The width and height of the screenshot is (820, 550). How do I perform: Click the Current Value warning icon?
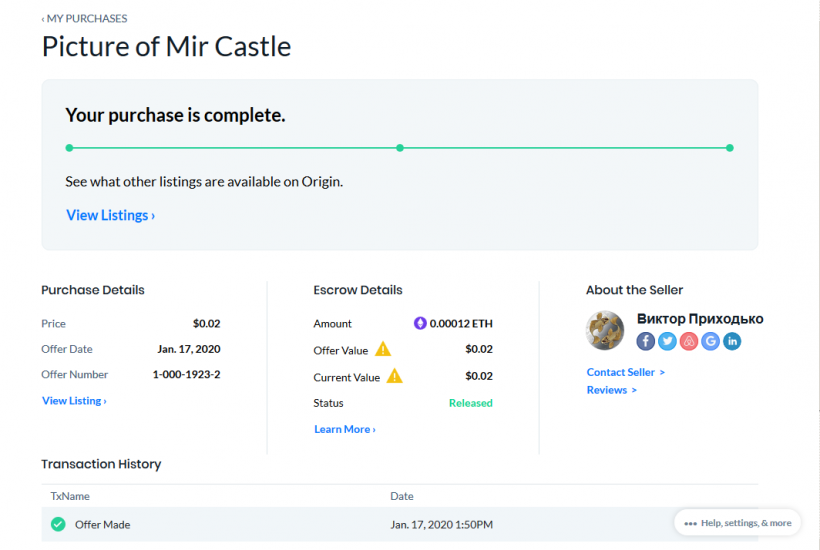(394, 376)
